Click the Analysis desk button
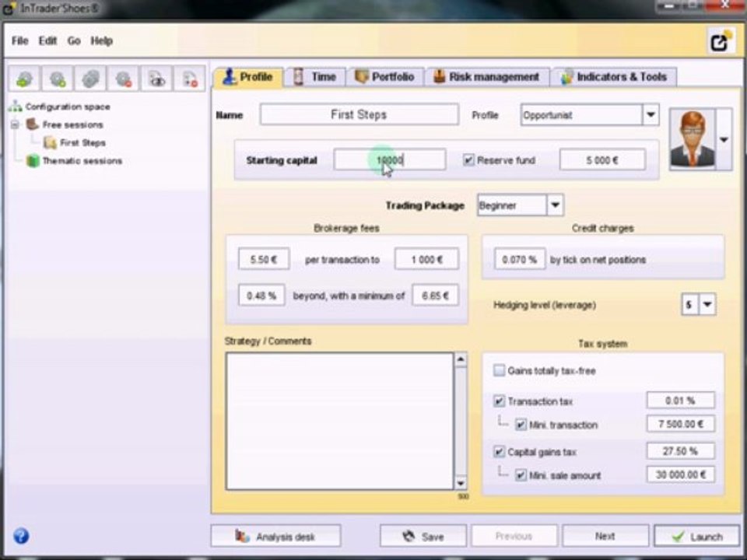 click(x=275, y=537)
